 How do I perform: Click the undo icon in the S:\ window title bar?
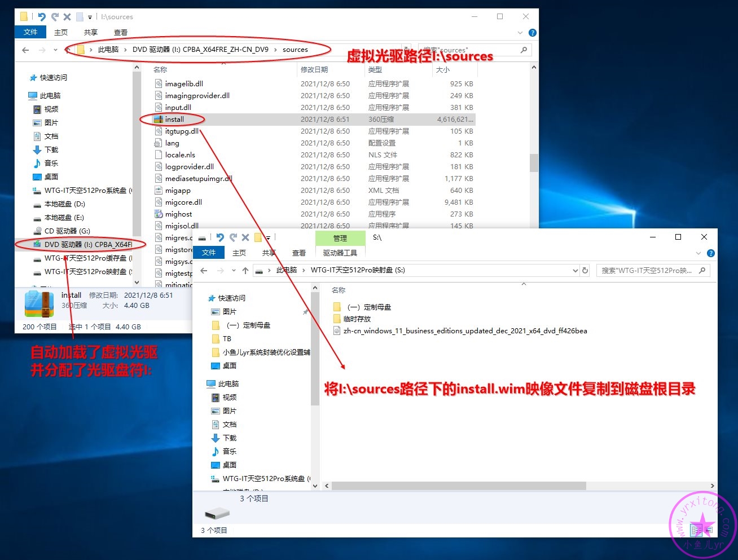click(220, 237)
